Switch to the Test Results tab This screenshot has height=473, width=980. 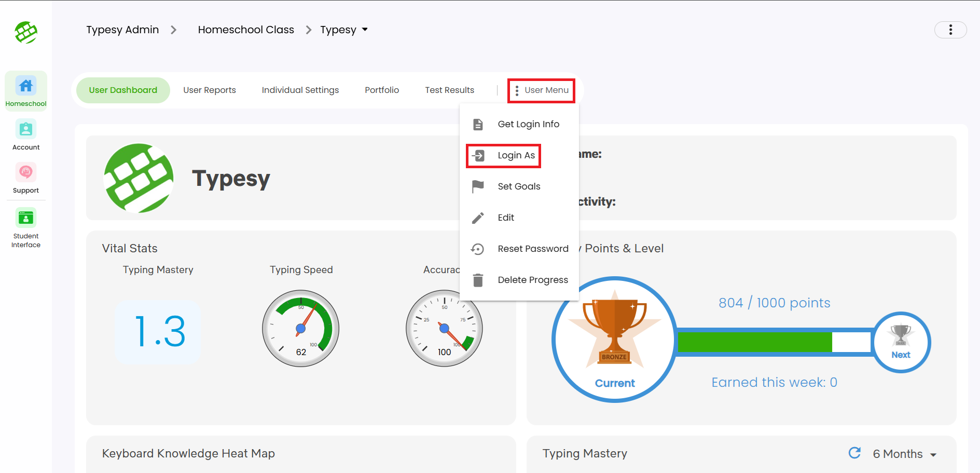pyautogui.click(x=450, y=90)
